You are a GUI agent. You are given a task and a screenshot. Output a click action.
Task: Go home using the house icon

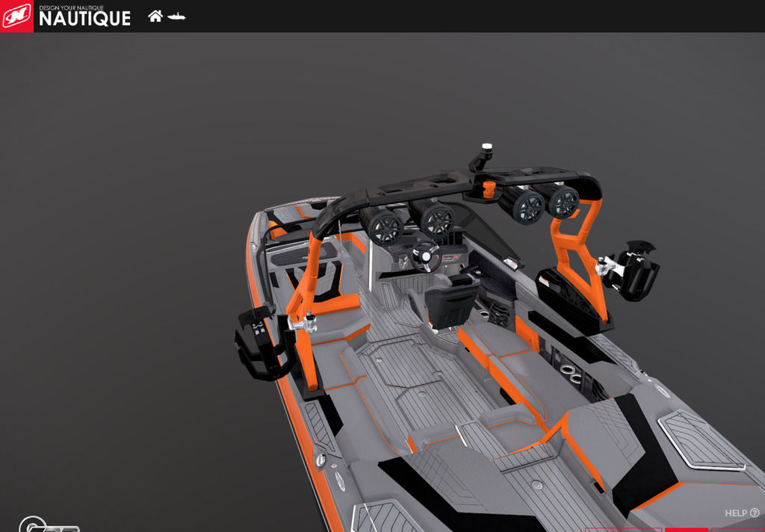coord(155,16)
